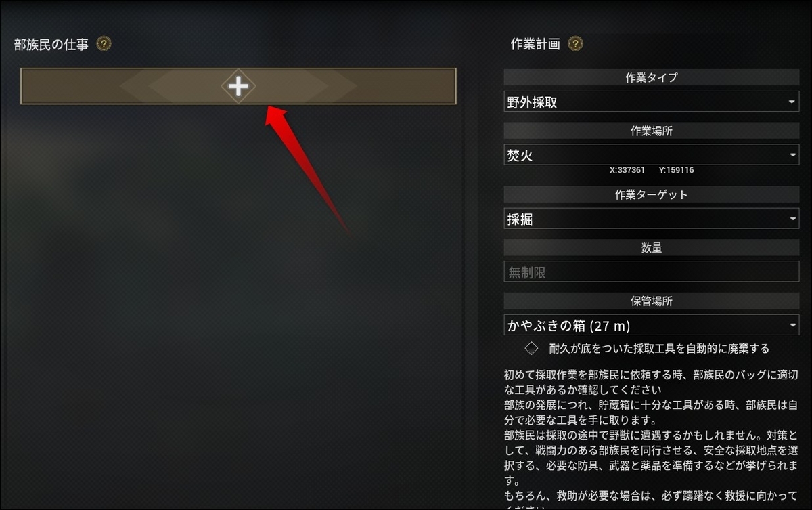Screen dimensions: 812x510
Task: Click the 耐久が底をついた採取工具 option label
Action: (x=660, y=349)
